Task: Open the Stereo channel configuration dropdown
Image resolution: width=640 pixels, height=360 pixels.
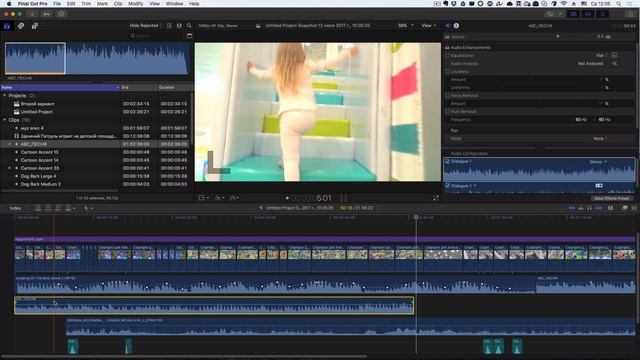Action: pyautogui.click(x=598, y=162)
